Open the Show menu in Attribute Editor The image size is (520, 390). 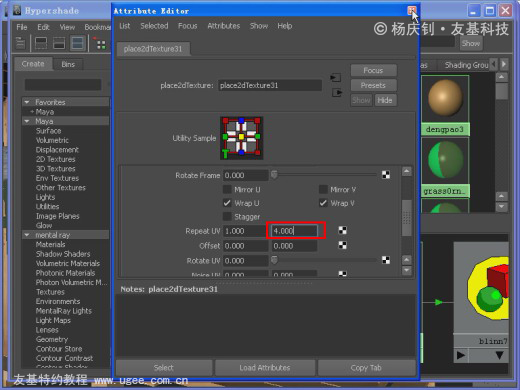[259, 26]
